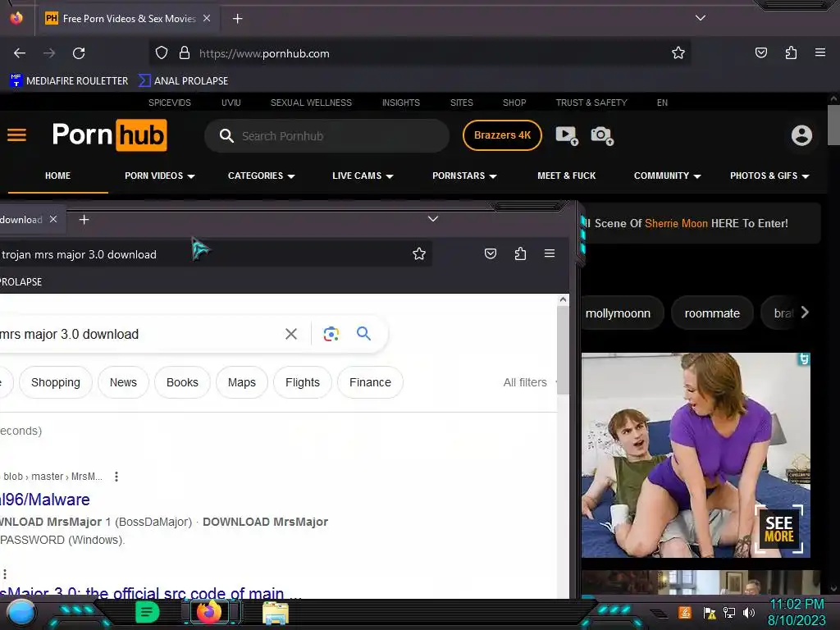
Task: Click the volume speaker tray icon
Action: click(748, 612)
